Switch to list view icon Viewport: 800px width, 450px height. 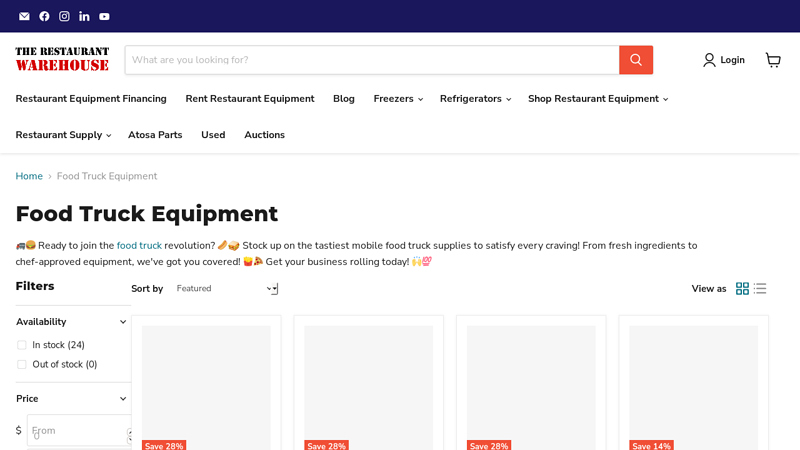[x=760, y=289]
